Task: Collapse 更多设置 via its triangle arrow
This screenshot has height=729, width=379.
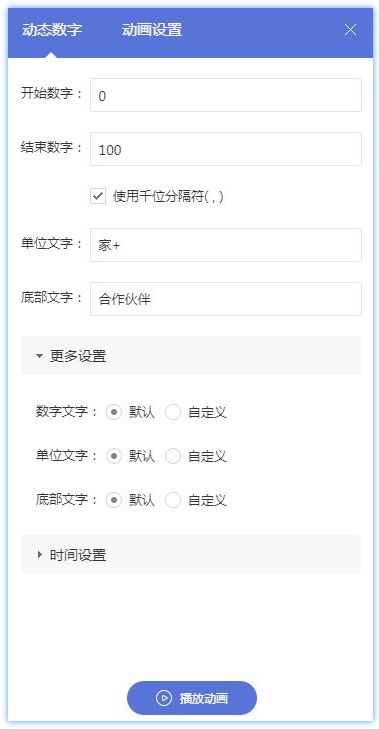Action: (x=40, y=356)
